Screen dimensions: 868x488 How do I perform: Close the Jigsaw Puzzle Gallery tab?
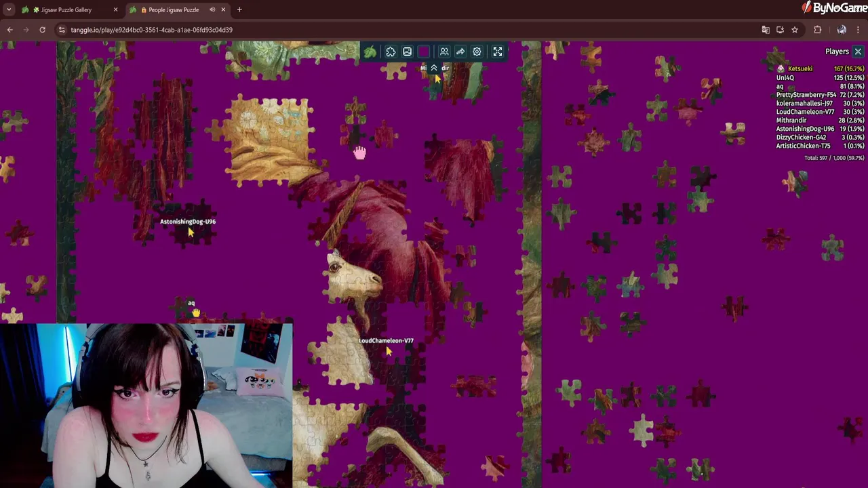pyautogui.click(x=115, y=9)
